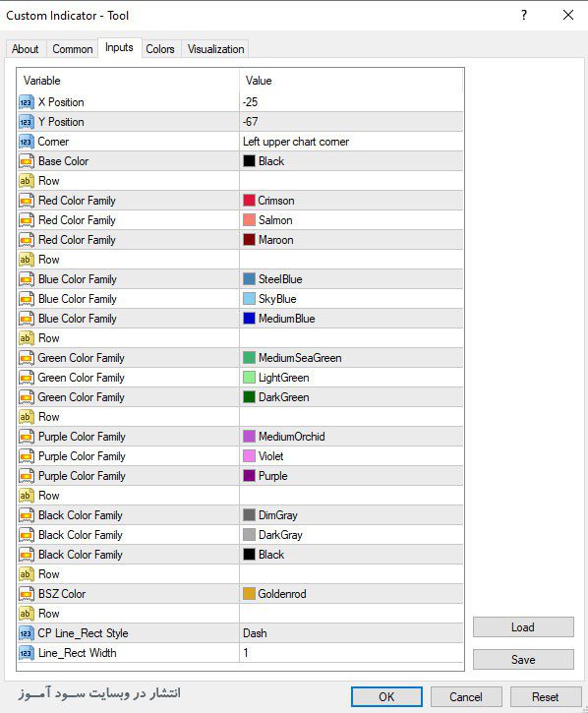Click the Maroon color swatch

(x=249, y=240)
